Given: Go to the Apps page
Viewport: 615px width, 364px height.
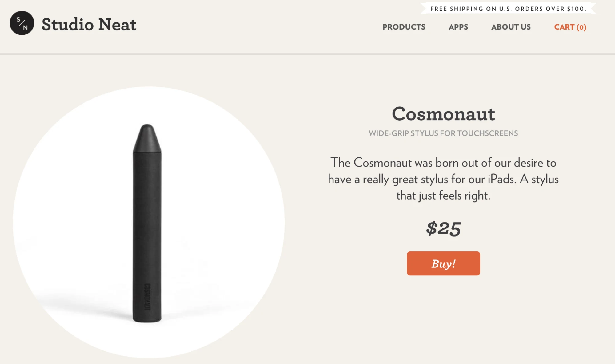Looking at the screenshot, I should pos(458,27).
